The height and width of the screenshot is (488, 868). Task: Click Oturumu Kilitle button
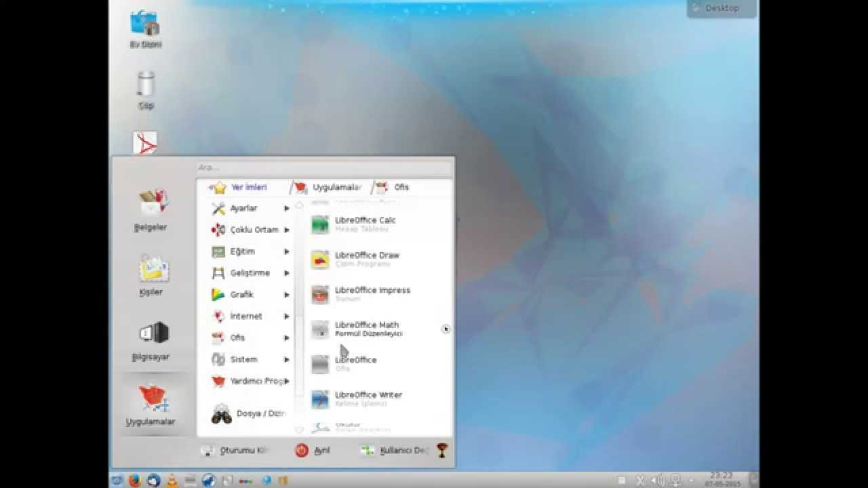point(235,450)
